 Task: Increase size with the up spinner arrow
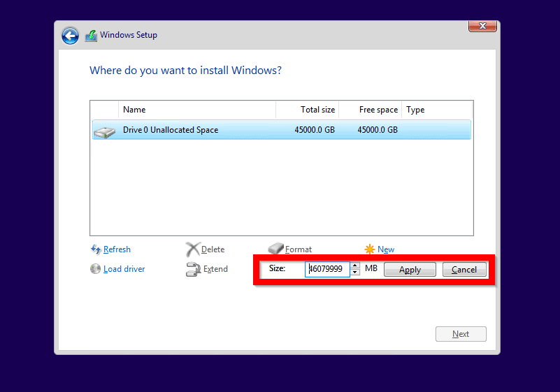(x=355, y=266)
